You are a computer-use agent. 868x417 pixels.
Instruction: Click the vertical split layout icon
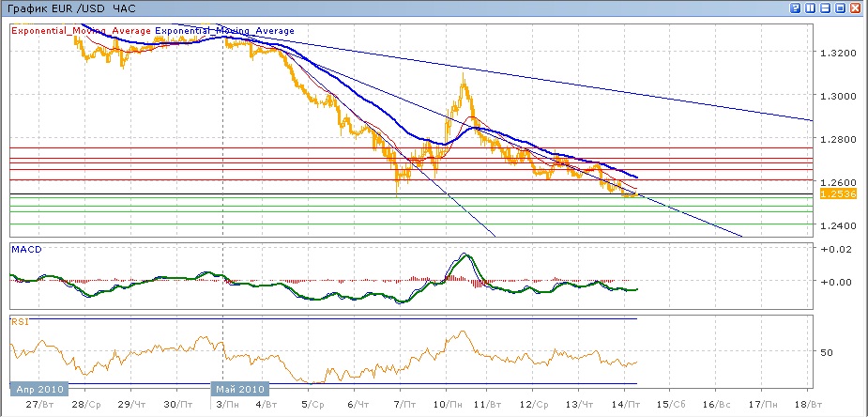[x=810, y=8]
